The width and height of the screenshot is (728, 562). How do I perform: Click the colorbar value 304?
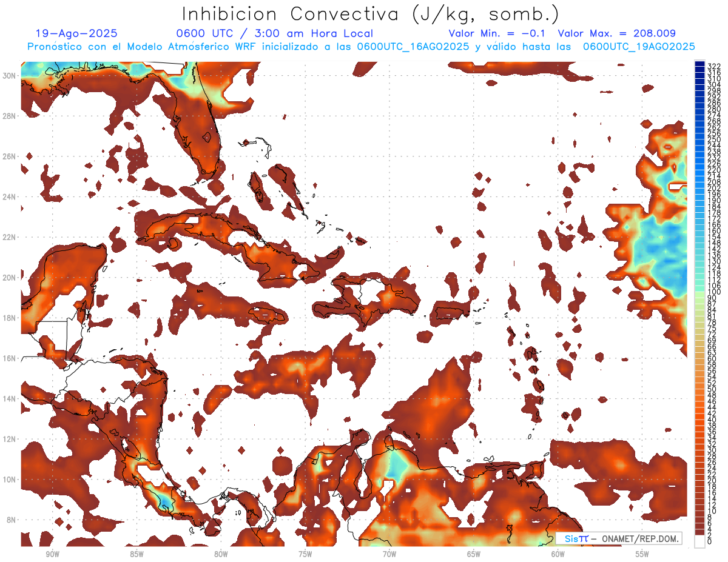pyautogui.click(x=713, y=85)
